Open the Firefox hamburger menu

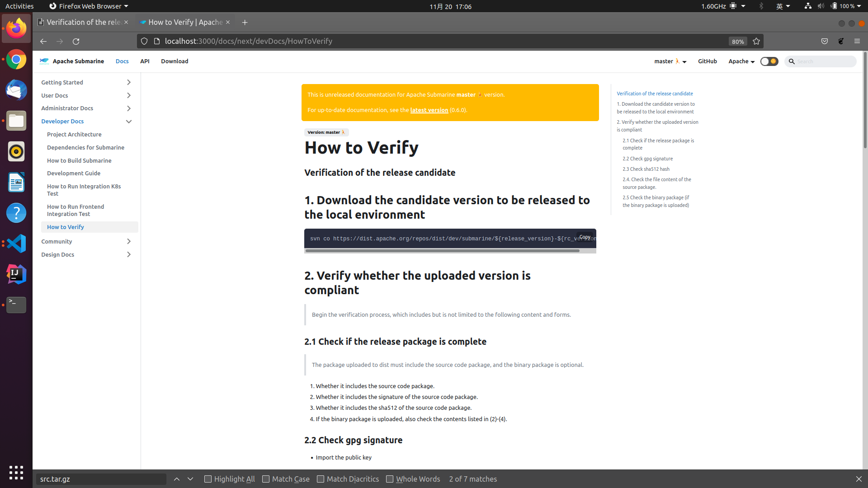click(857, 41)
